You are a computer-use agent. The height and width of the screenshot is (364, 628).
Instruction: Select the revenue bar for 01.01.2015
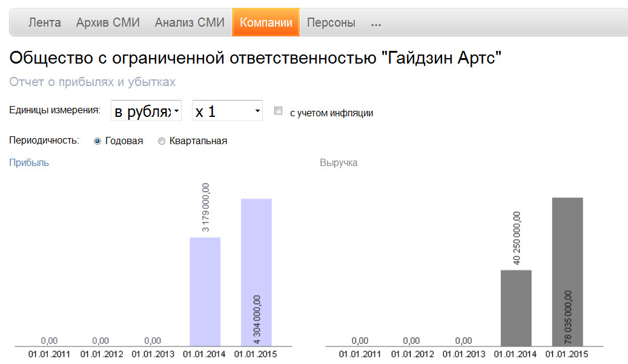point(567,271)
